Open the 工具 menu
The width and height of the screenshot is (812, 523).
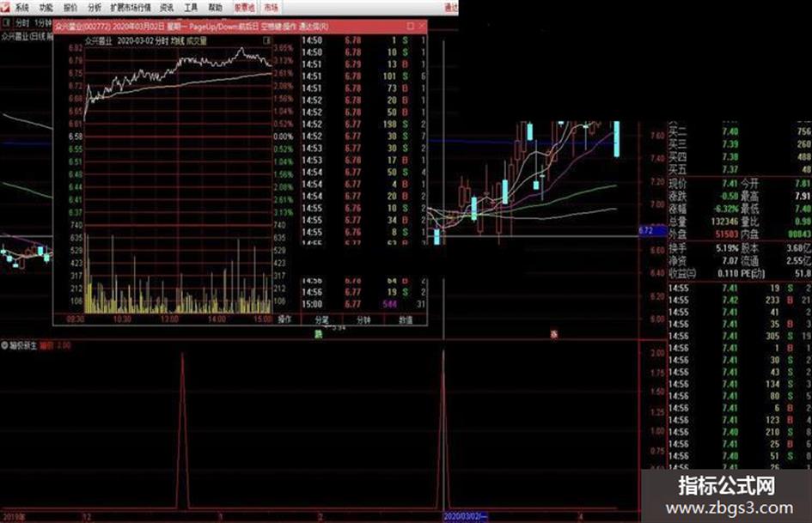point(191,7)
